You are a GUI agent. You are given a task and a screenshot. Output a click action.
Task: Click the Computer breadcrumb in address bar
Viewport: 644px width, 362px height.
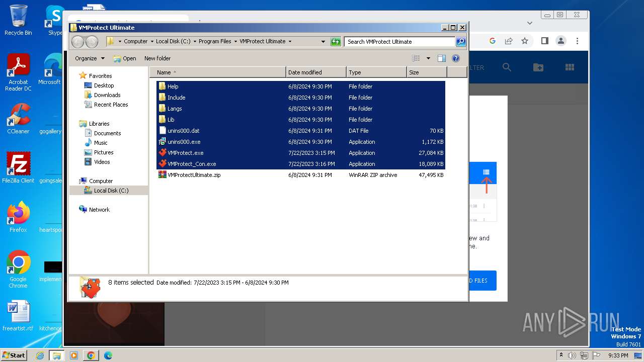(136, 42)
